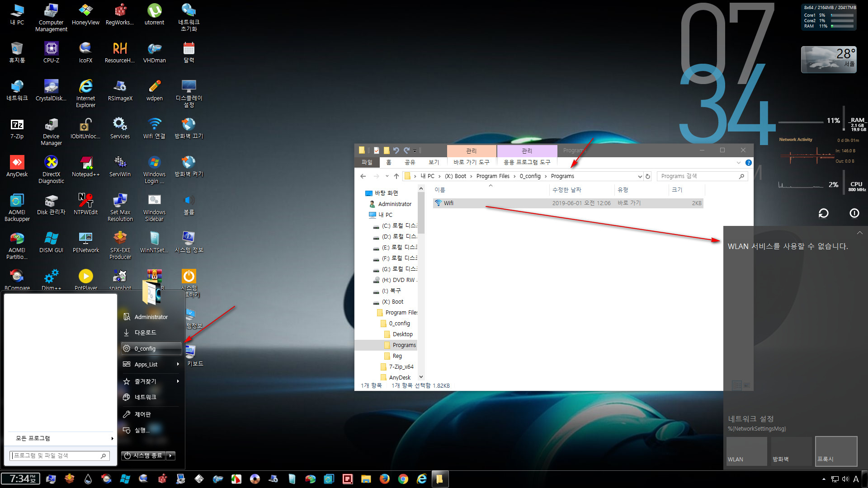Open NTPWEdit desktop icon
The image size is (868, 488).
(x=85, y=204)
